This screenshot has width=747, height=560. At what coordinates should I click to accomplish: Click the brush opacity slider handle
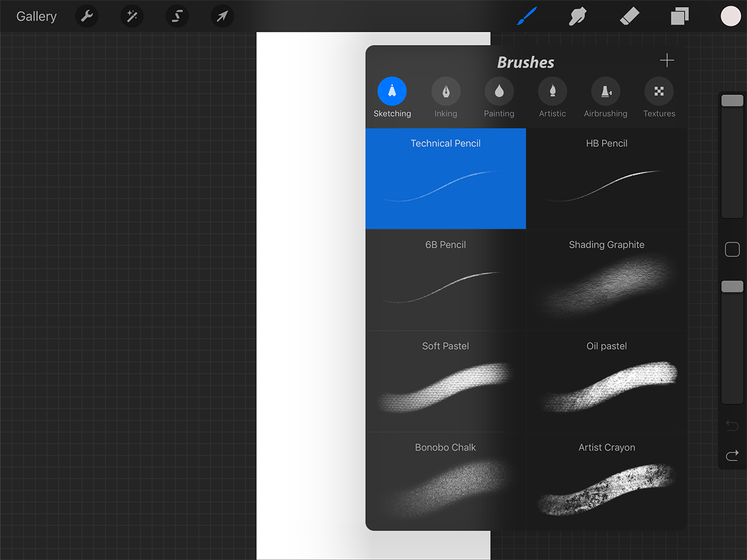(732, 286)
